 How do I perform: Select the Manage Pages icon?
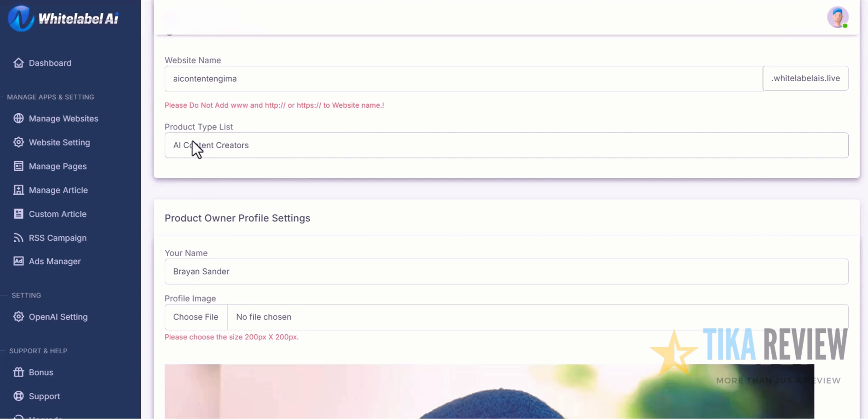pyautogui.click(x=18, y=166)
